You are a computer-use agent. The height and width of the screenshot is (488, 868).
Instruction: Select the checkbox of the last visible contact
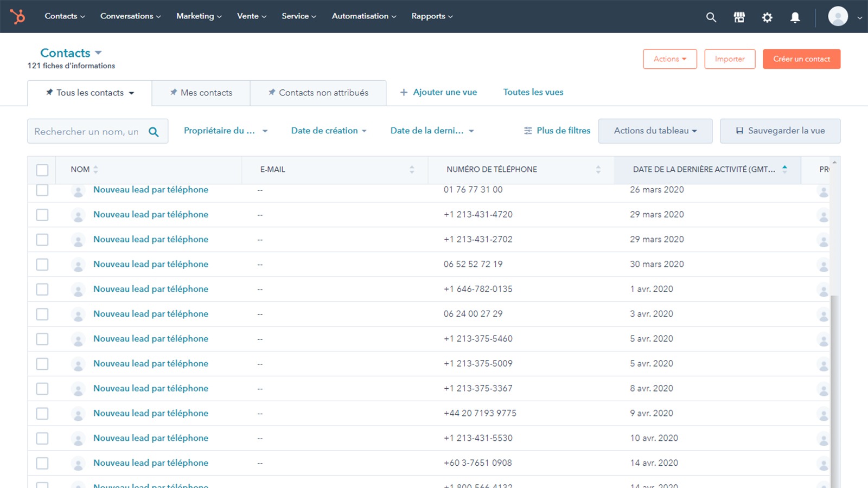(x=42, y=463)
